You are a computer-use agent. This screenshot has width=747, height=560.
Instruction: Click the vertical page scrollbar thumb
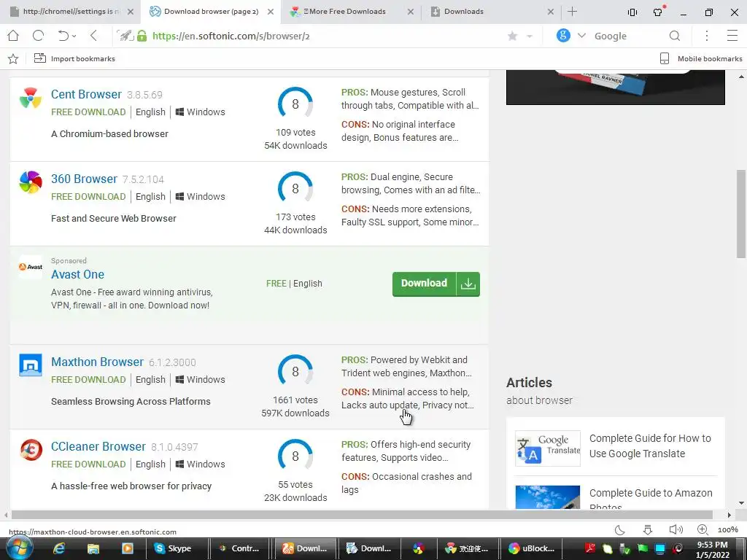pos(741,214)
